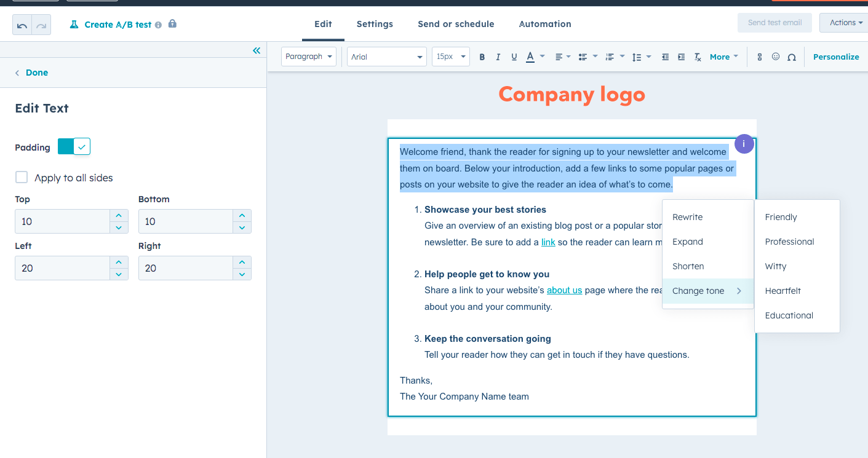Select the clear formatting icon

pyautogui.click(x=697, y=57)
